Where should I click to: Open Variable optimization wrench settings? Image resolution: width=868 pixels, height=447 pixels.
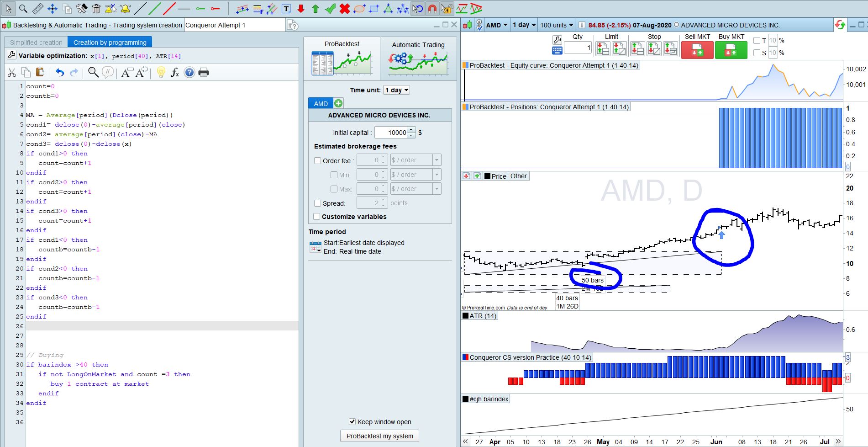click(11, 55)
